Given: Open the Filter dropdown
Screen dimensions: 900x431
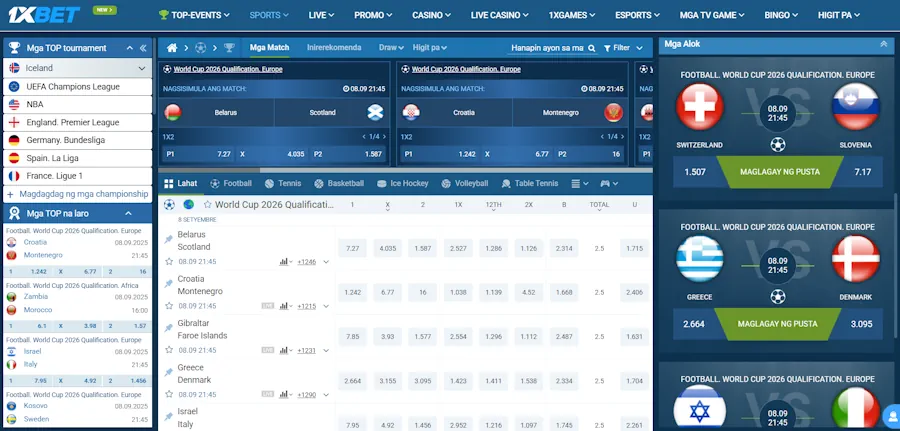Looking at the screenshot, I should click(x=623, y=48).
